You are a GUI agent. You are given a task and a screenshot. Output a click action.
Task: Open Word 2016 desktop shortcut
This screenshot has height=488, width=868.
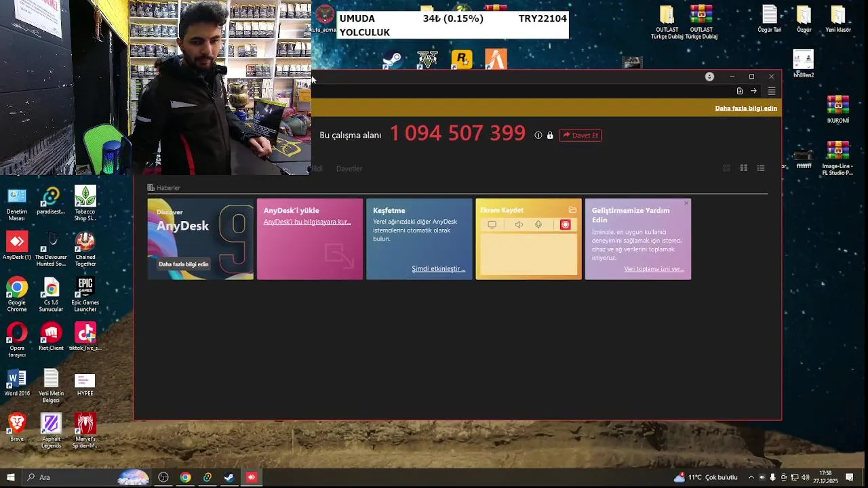17,382
